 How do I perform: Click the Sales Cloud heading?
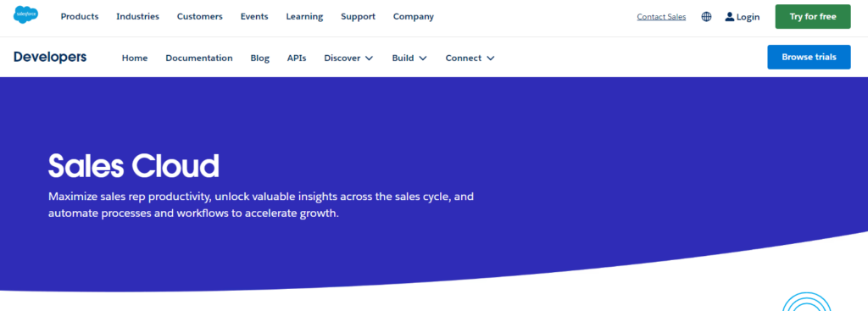coord(134,165)
